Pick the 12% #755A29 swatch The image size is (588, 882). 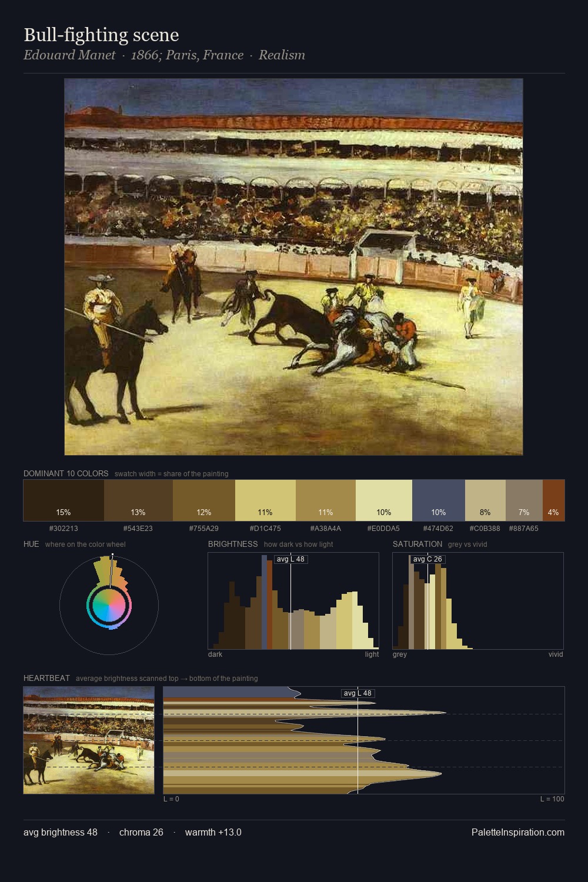pos(204,500)
